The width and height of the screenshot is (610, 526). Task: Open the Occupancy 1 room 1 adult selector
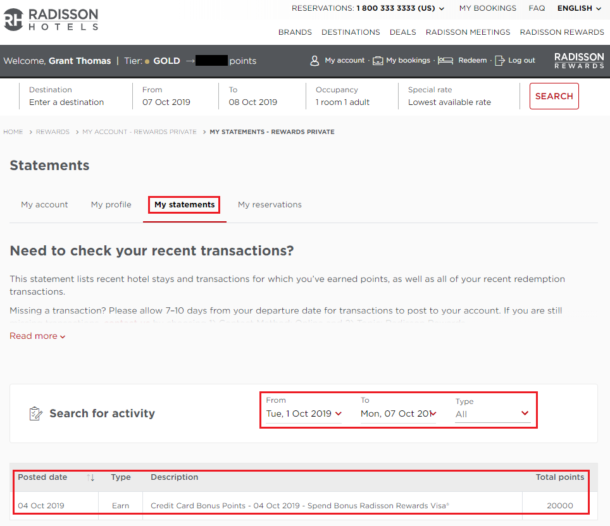click(x=342, y=96)
